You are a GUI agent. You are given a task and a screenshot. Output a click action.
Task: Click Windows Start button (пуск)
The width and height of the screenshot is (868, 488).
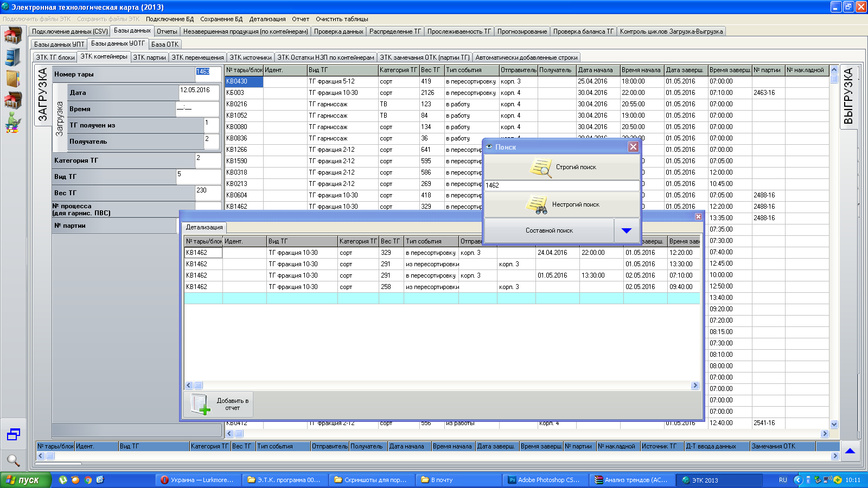coord(25,480)
